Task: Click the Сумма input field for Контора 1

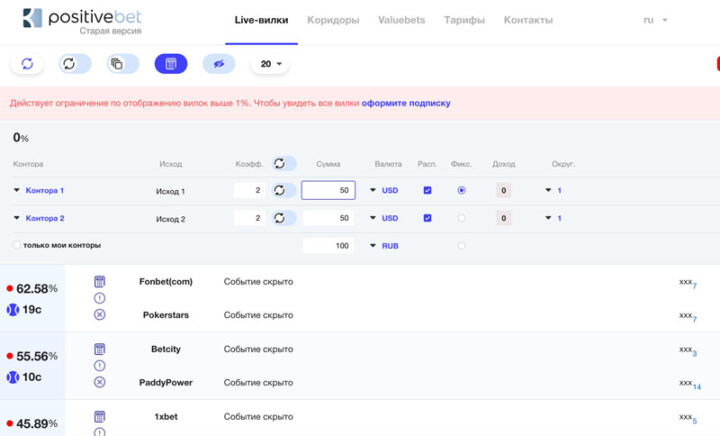Action: point(328,190)
